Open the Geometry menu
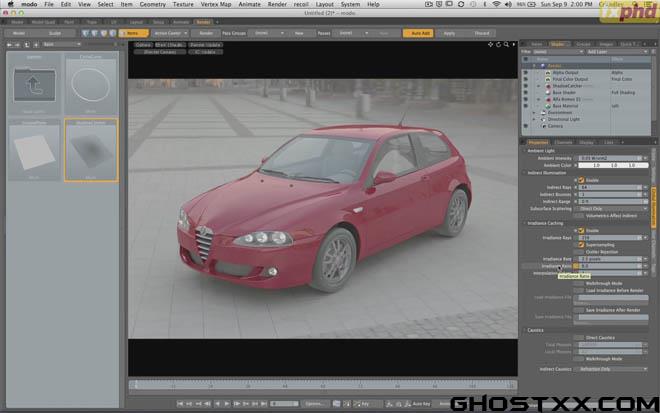The image size is (660, 413). [152, 4]
